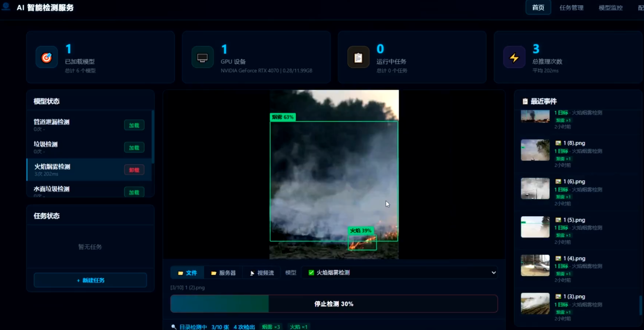Switch to the 模型监控 page

610,7
